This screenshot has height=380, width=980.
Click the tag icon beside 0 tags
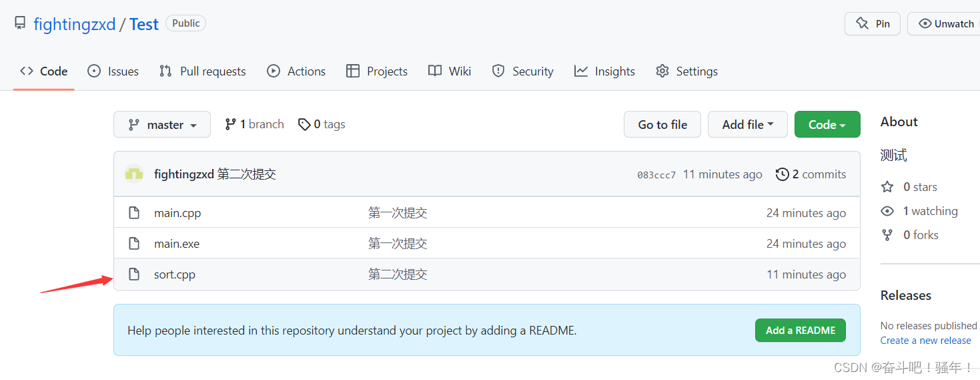pyautogui.click(x=304, y=124)
